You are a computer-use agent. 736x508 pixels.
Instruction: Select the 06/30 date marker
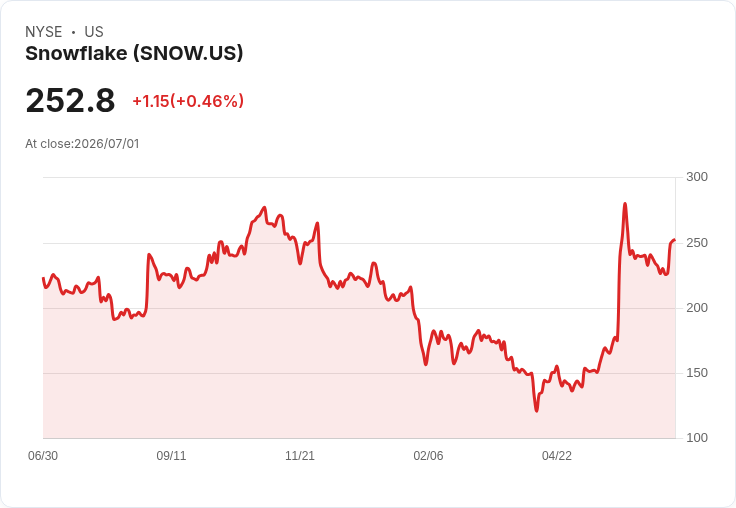(x=43, y=455)
